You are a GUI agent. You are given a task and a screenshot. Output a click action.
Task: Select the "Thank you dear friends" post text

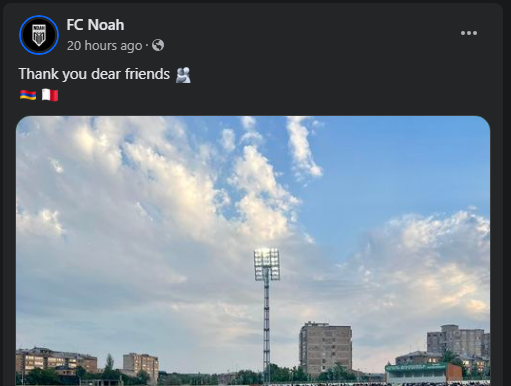(94, 74)
